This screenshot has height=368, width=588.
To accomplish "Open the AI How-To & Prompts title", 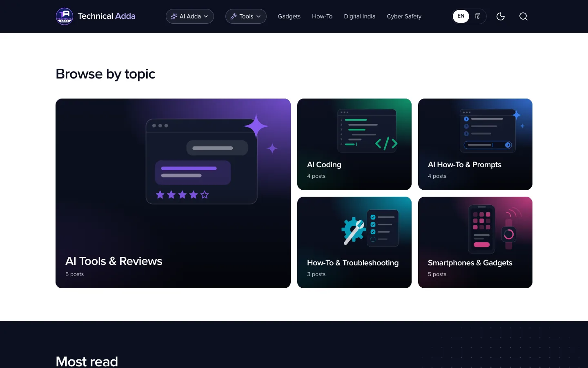I will tap(465, 165).
